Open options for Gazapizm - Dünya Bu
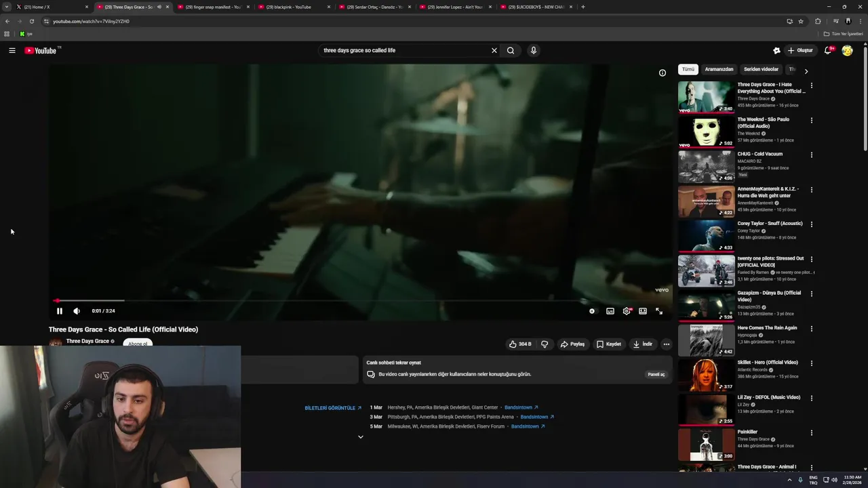 (811, 293)
